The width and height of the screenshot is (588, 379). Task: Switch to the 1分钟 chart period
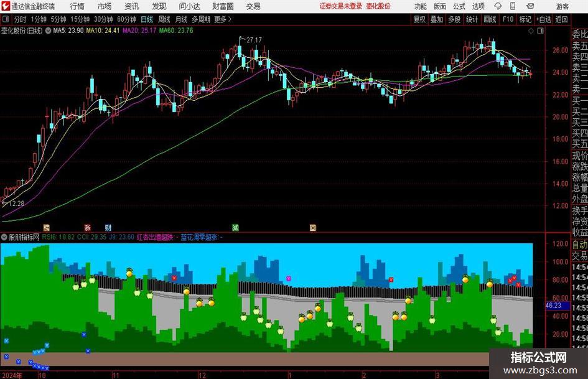click(x=39, y=19)
